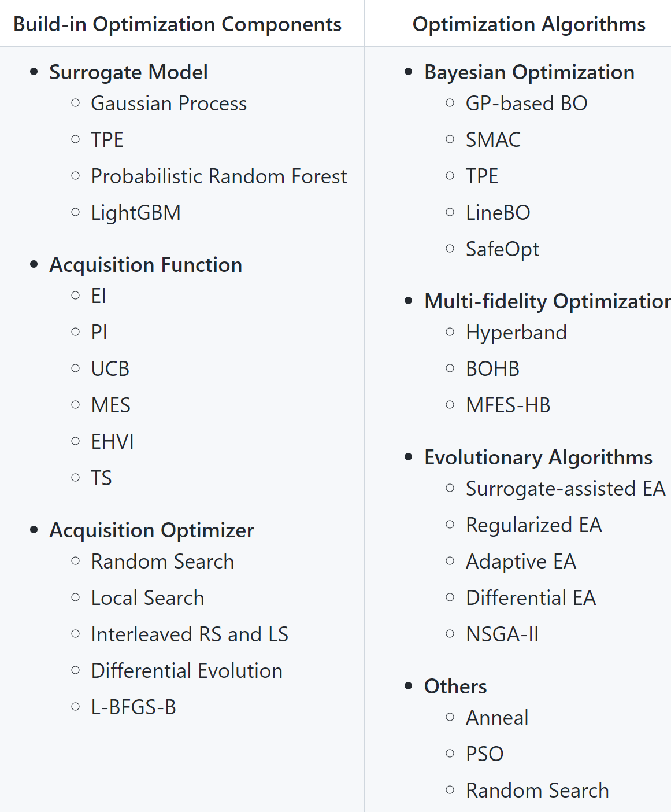Viewport: 671px width, 812px height.
Task: Click Probabilistic Random Forest entry
Action: pos(219,176)
